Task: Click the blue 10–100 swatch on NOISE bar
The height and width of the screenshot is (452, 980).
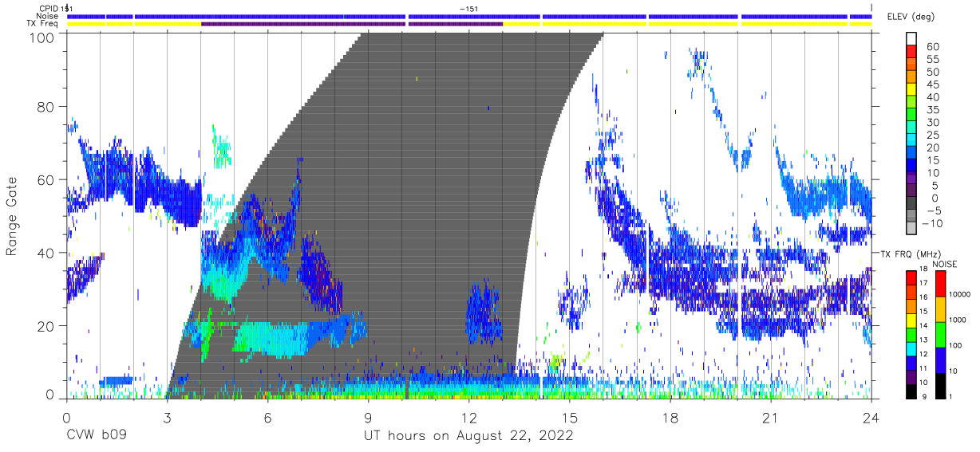Action: 942,359
